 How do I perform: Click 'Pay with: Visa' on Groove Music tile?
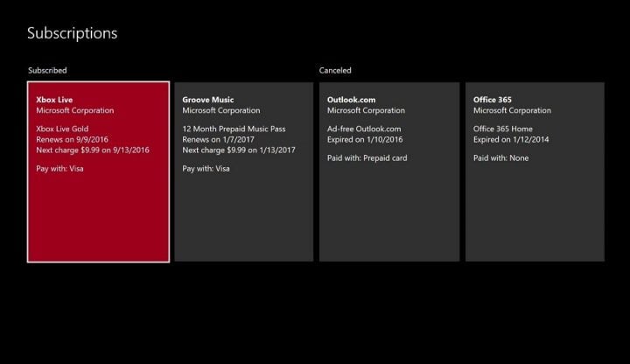click(x=206, y=168)
